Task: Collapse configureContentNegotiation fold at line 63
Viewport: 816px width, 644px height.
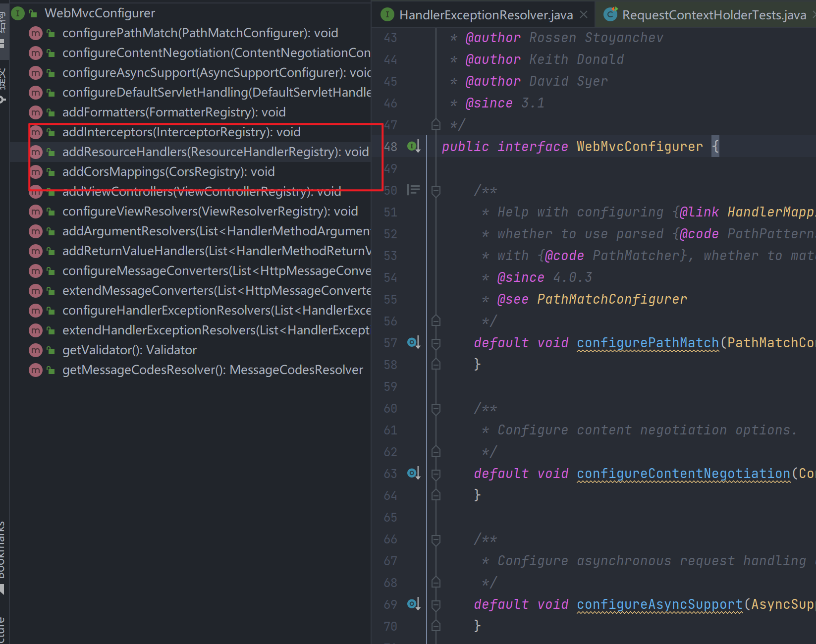Action: coord(436,474)
